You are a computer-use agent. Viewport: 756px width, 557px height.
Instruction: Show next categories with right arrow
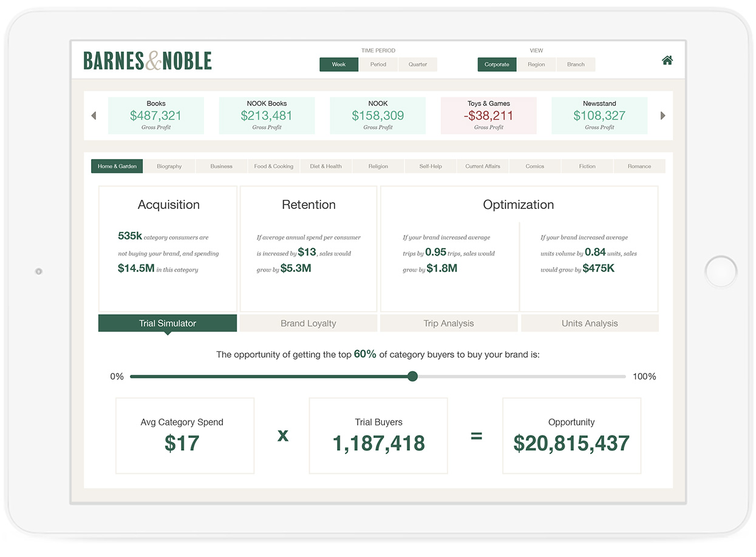[662, 115]
